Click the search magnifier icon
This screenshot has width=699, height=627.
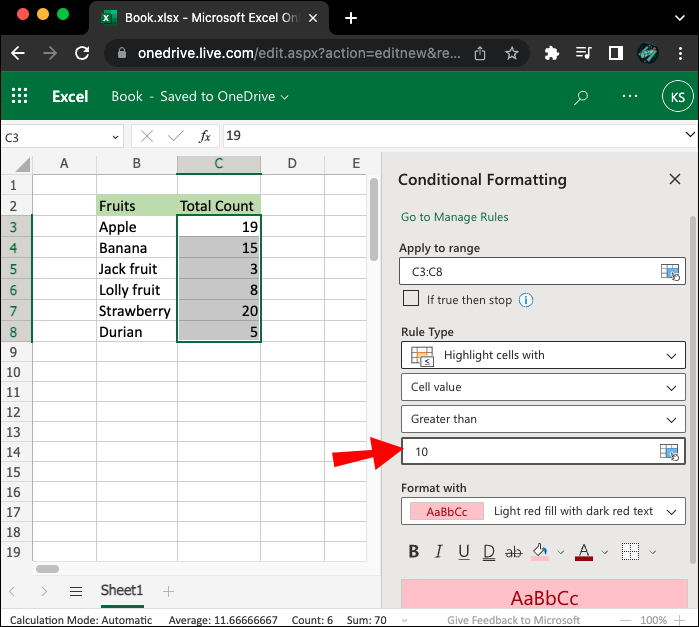581,97
